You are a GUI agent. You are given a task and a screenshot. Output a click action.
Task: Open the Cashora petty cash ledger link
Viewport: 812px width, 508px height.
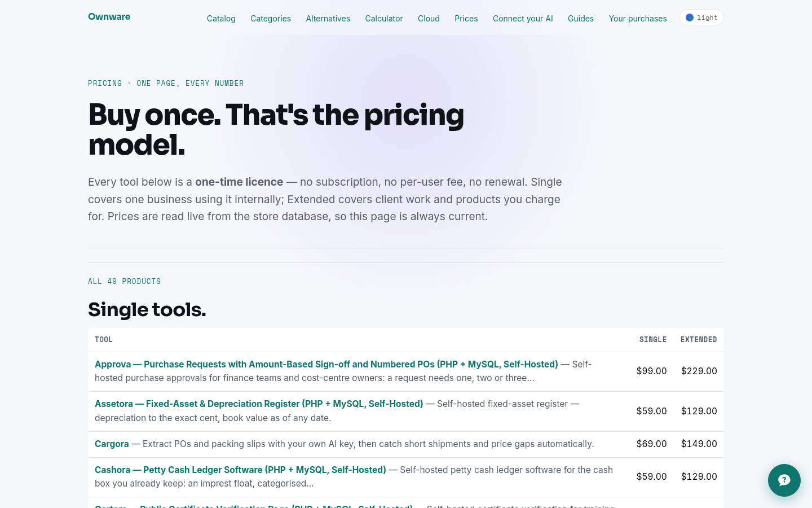tap(240, 470)
